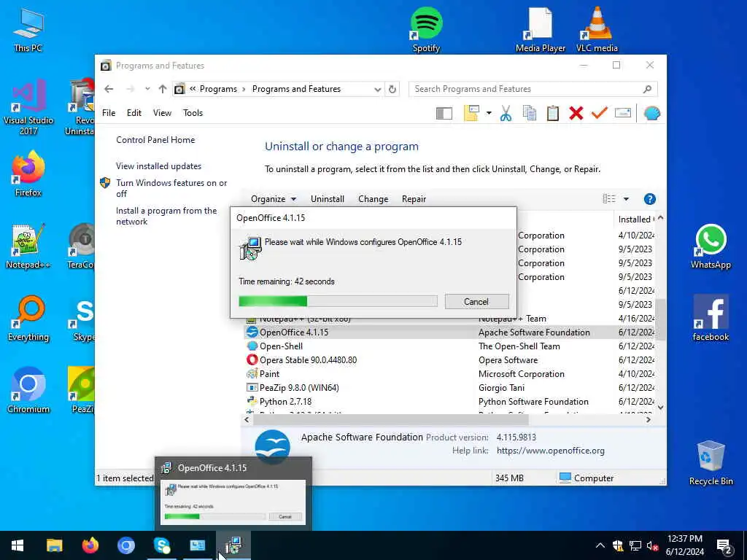
Task: Click the orange checkmark Properties icon
Action: 600,113
